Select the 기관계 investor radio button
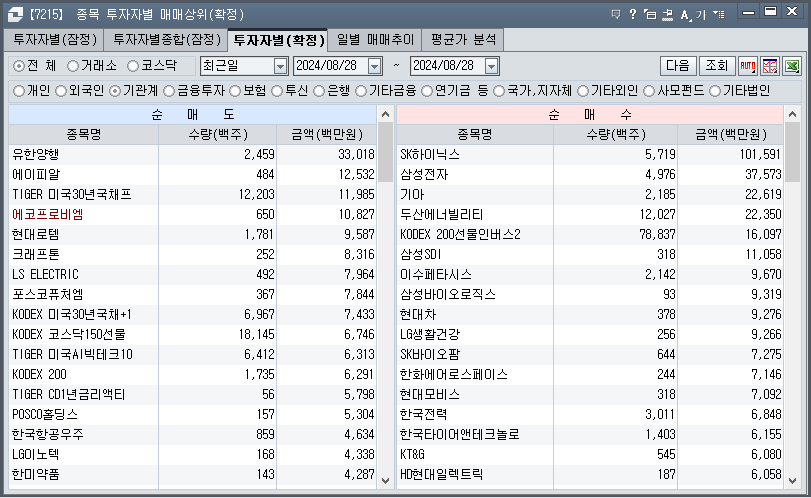The height and width of the screenshot is (498, 811). pos(115,91)
